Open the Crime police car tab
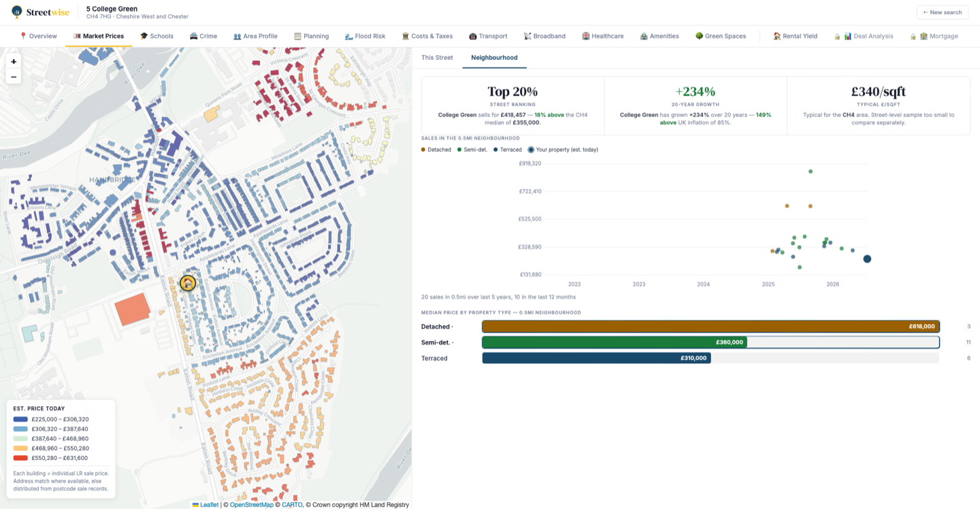Image resolution: width=980 pixels, height=509 pixels. click(x=203, y=36)
